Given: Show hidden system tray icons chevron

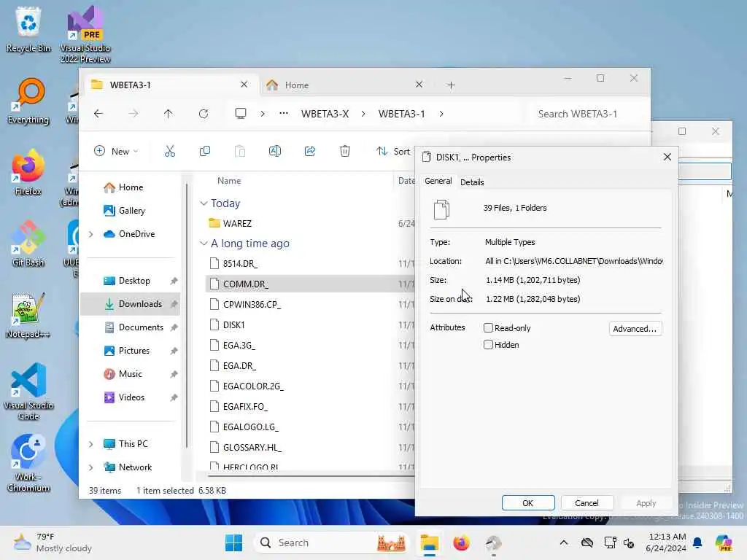Looking at the screenshot, I should pos(564,542).
